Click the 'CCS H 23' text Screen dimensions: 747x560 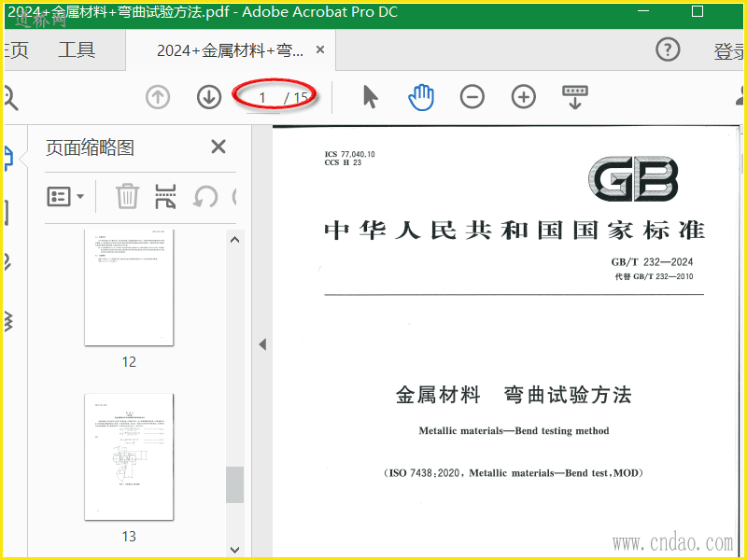click(x=343, y=162)
